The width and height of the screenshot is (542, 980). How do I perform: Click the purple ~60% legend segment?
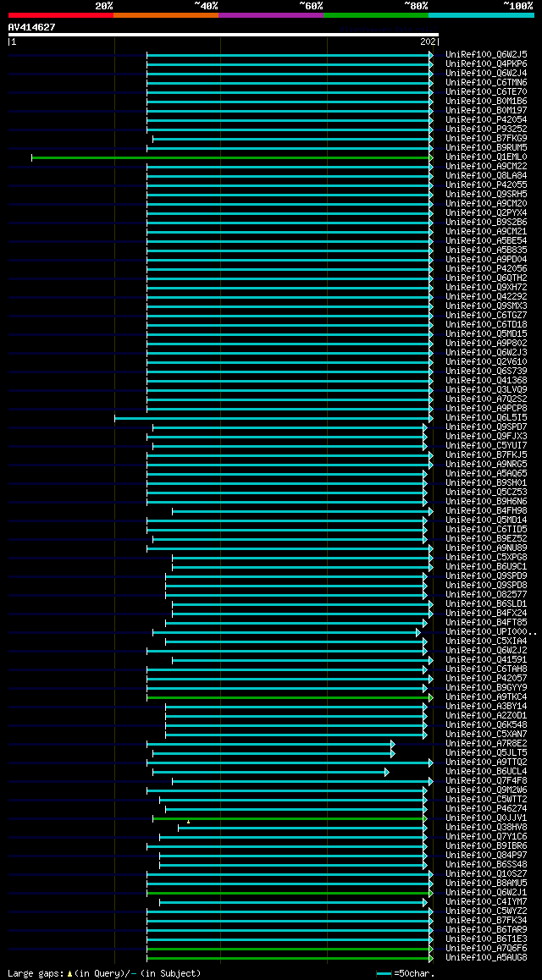point(271,14)
